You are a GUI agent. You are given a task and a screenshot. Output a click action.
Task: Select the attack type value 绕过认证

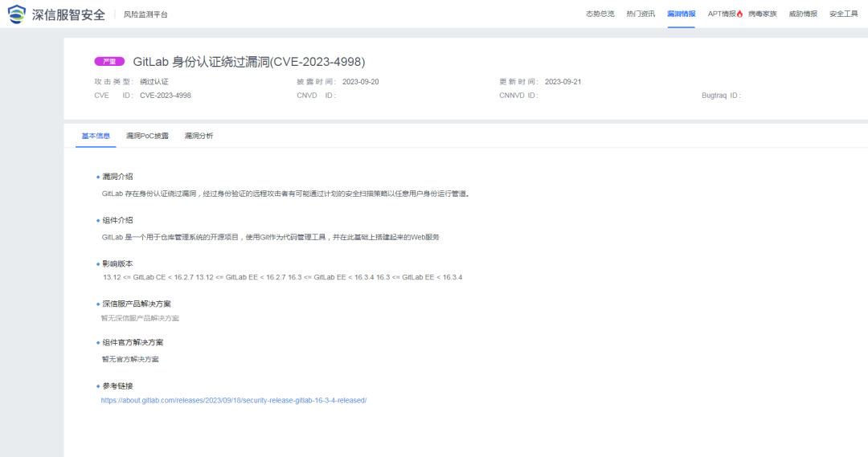(x=154, y=81)
